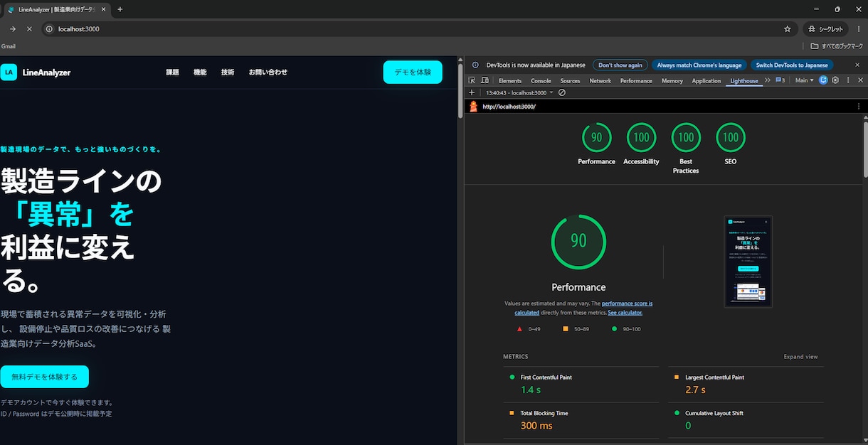Click Largest Contentful Paint value 2.7 s
The width and height of the screenshot is (868, 445).
(695, 390)
